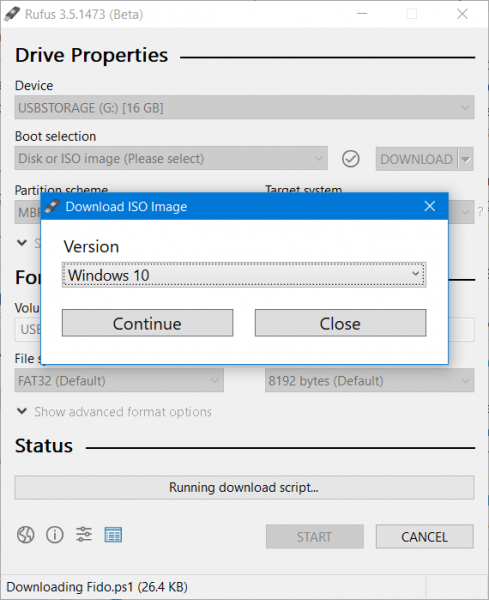Viewport: 489px width, 600px height.
Task: Close the Rufus main window
Action: [x=462, y=14]
